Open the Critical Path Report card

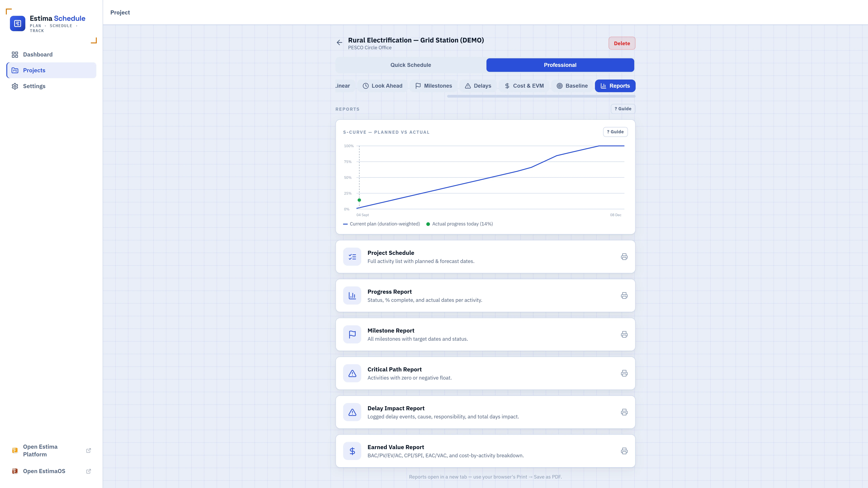[x=485, y=373]
